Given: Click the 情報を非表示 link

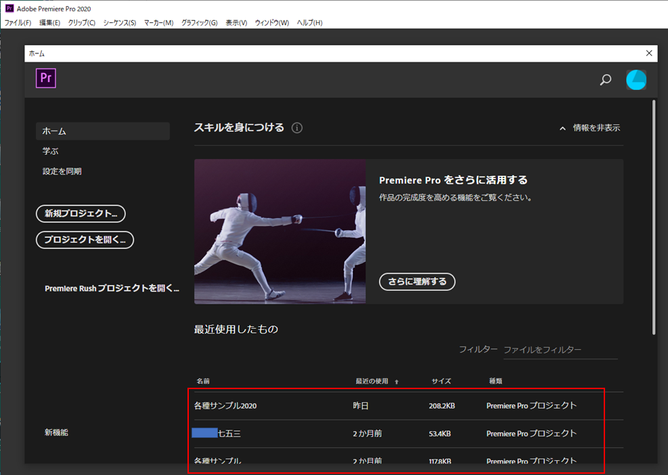Looking at the screenshot, I should coord(596,128).
